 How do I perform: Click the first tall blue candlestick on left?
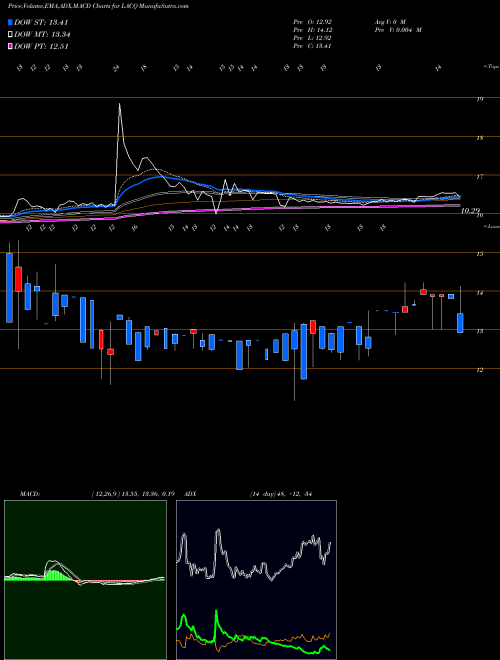[x=9, y=288]
